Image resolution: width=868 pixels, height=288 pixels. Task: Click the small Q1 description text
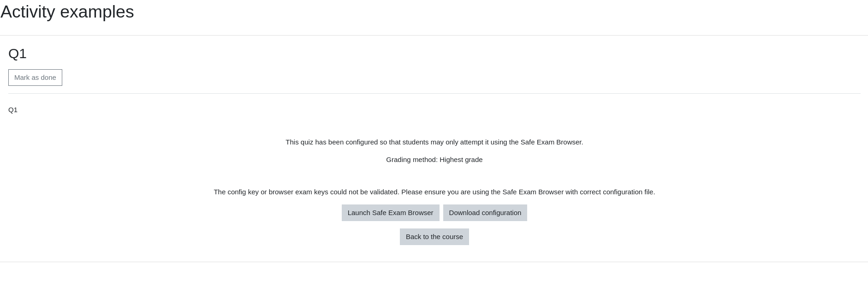point(13,110)
